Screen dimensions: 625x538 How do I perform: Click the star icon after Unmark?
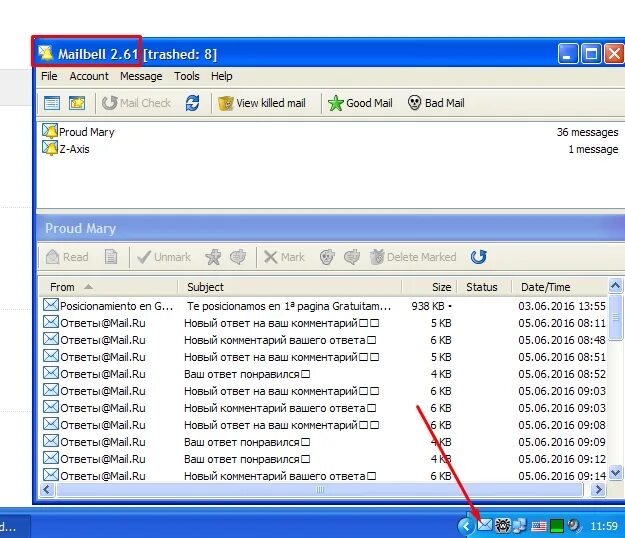[x=213, y=257]
